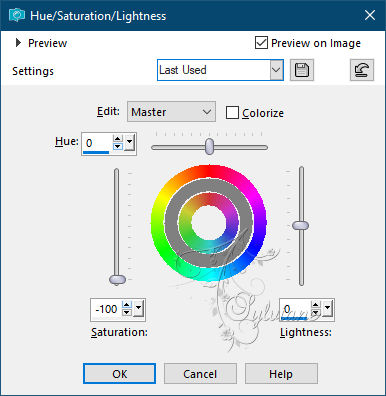Open the Hue value slider popup arrow
The image size is (386, 396).
tap(129, 143)
